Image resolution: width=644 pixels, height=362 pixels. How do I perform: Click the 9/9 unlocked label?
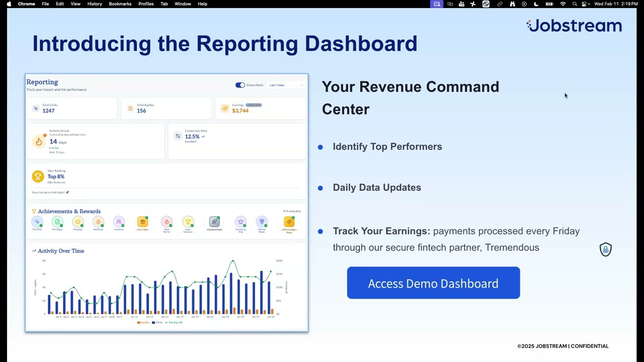pos(292,211)
